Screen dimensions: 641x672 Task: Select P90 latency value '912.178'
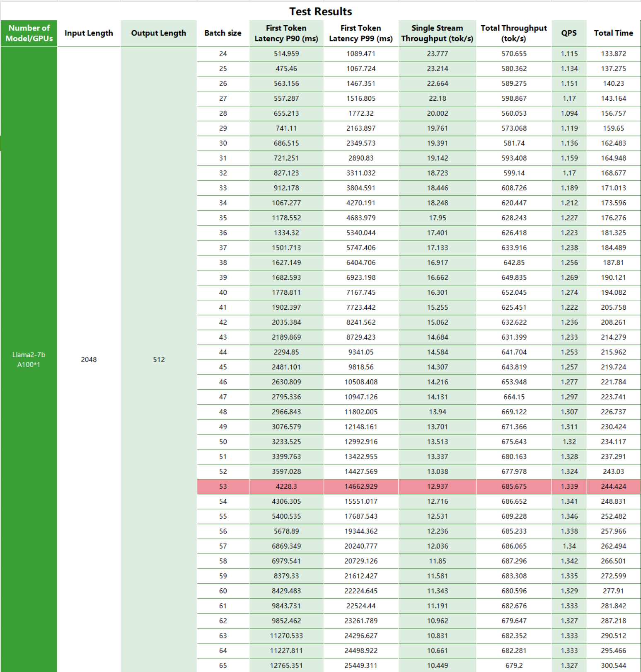coord(286,188)
